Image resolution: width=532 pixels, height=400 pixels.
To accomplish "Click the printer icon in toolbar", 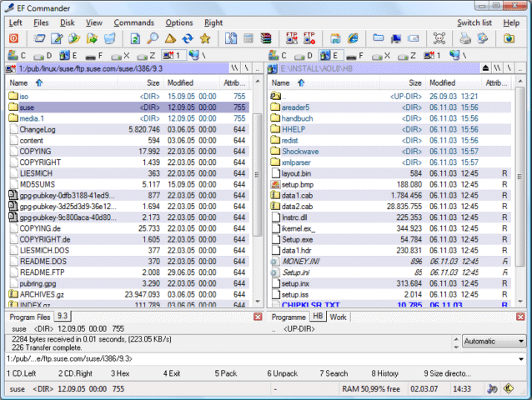I will 465,38.
